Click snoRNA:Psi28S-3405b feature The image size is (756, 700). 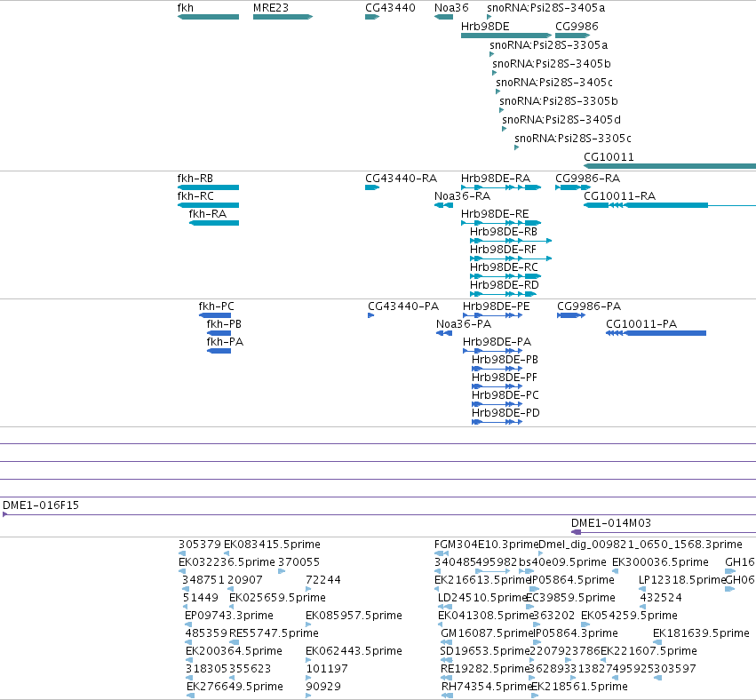(494, 73)
